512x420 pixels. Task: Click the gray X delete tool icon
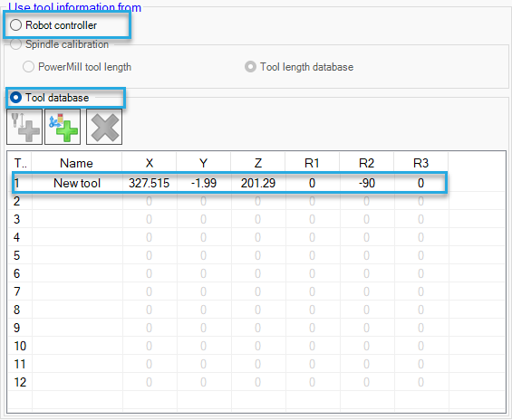[104, 127]
